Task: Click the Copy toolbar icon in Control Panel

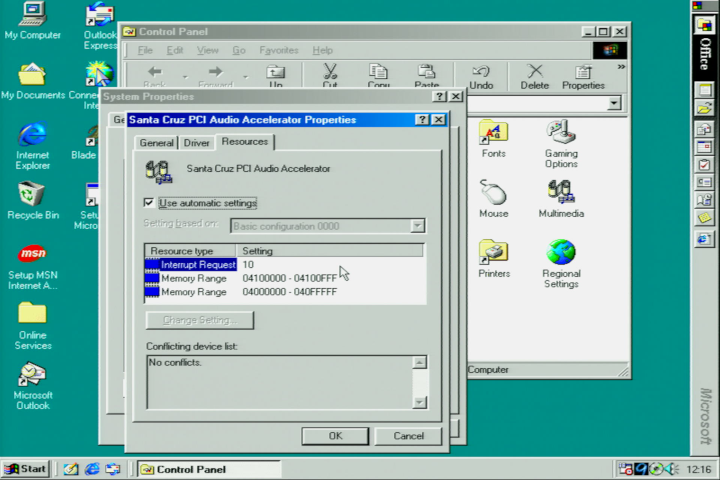Action: click(x=378, y=75)
